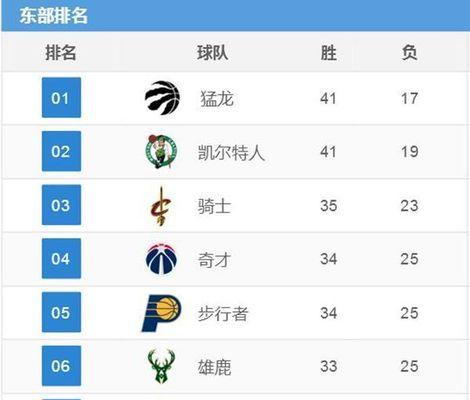The width and height of the screenshot is (470, 400).
Task: Click the Bucks deer logo
Action: [x=161, y=366]
